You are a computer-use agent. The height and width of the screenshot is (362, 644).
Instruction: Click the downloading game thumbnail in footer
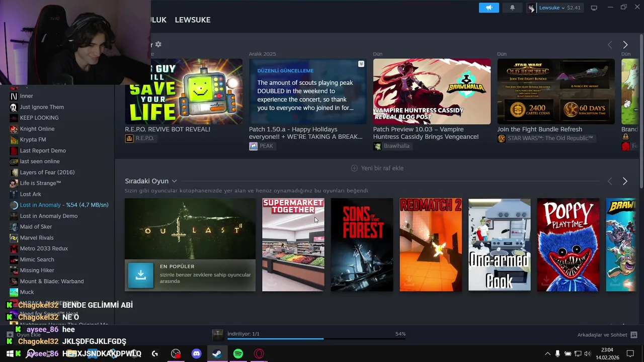[218, 335]
